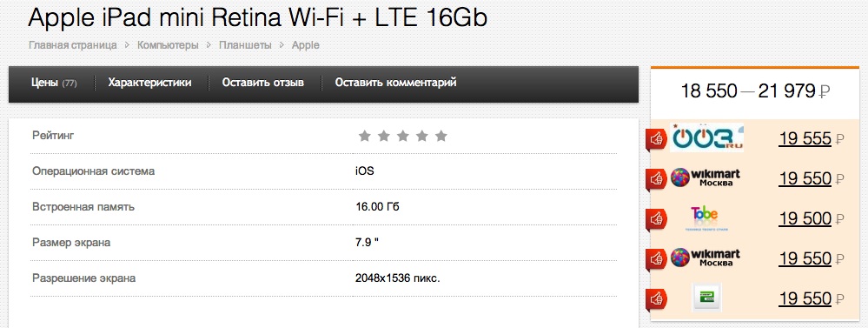
Task: Select the Оставить отзыв tab
Action: (x=263, y=83)
